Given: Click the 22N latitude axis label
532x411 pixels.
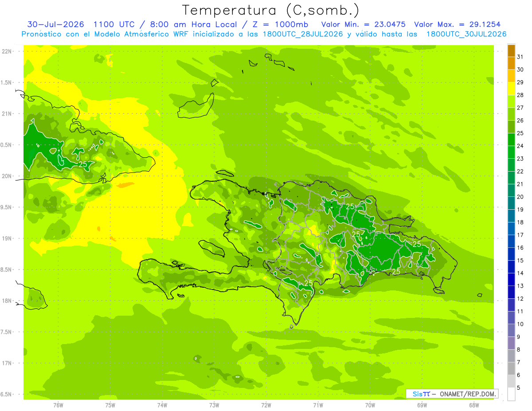Looking at the screenshot, I should (7, 51).
